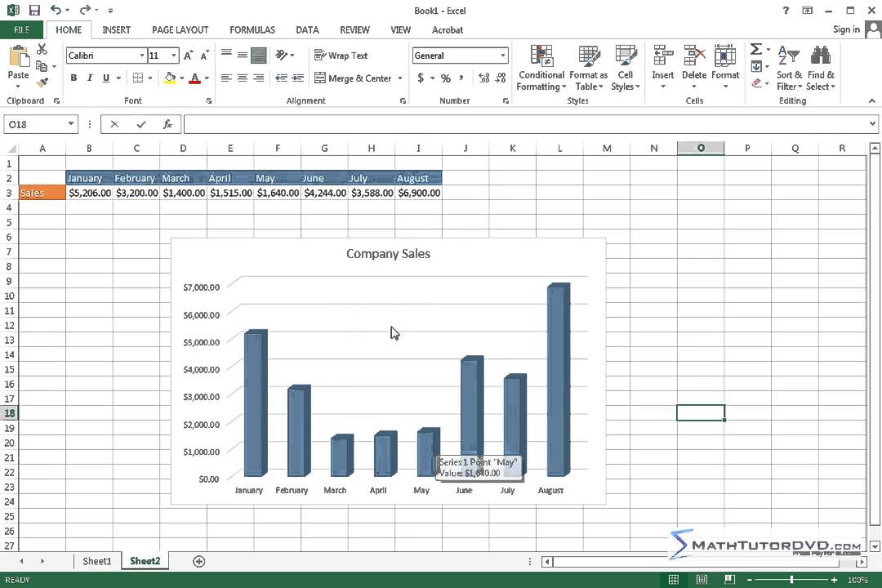
Task: Apply top vertical alignment
Action: point(226,54)
